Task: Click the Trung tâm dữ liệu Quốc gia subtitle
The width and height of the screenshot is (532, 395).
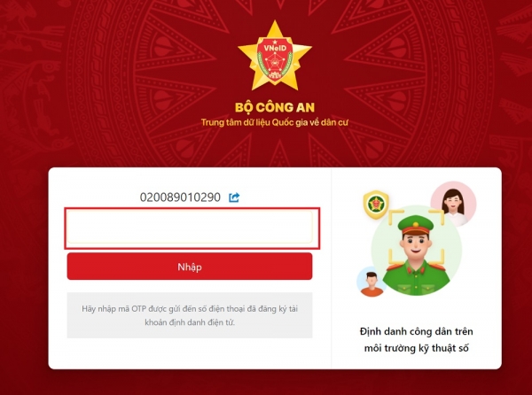Action: [275, 122]
